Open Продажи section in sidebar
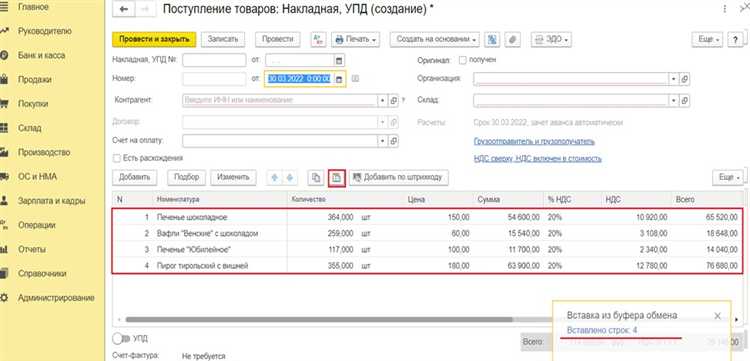 pos(34,80)
